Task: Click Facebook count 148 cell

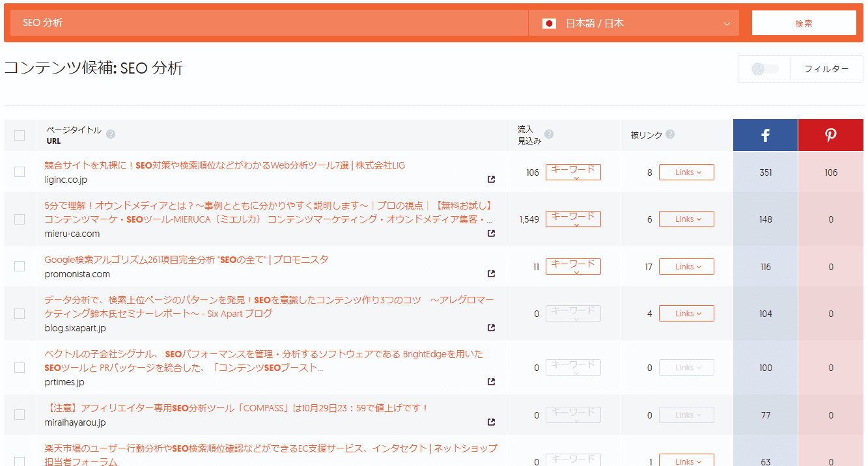Action: pos(765,219)
